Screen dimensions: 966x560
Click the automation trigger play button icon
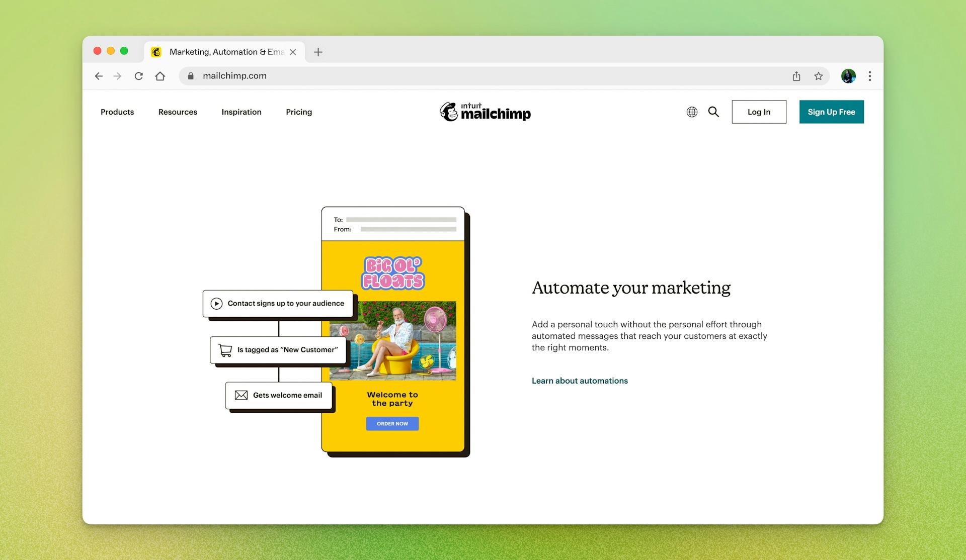215,303
